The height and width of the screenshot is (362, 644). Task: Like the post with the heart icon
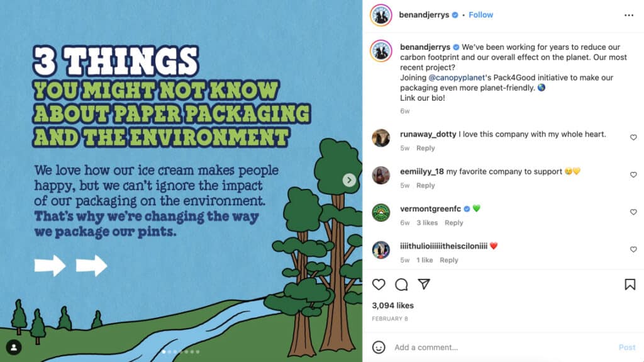(379, 285)
